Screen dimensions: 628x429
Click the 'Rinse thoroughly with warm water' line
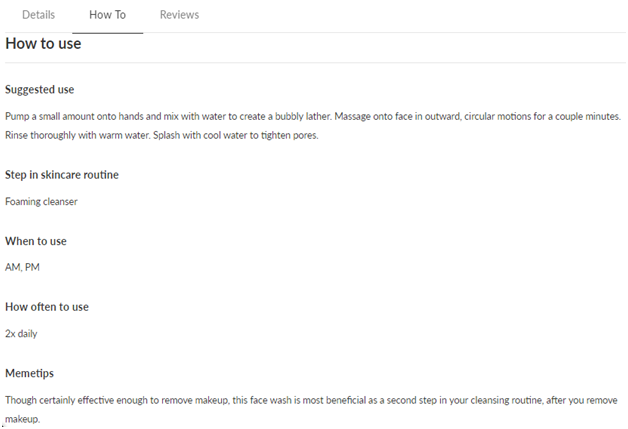[162, 135]
